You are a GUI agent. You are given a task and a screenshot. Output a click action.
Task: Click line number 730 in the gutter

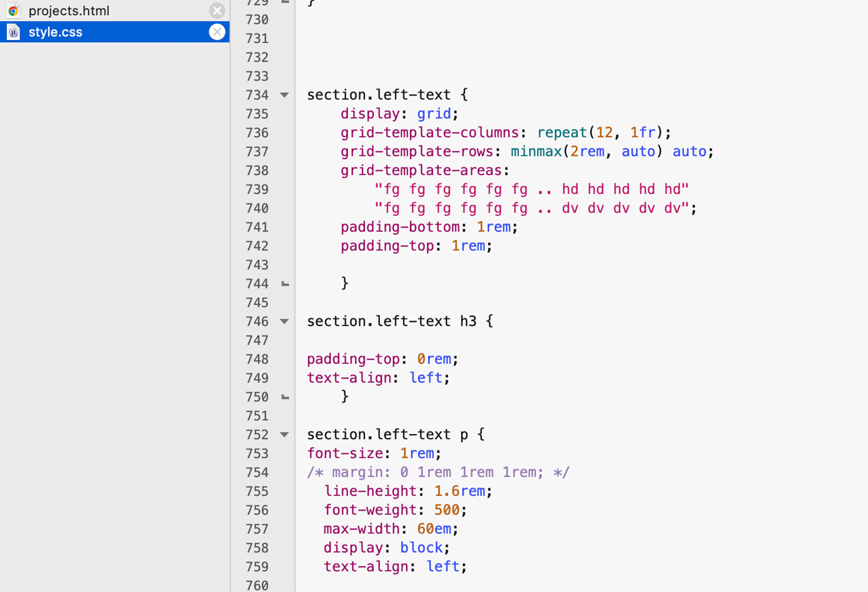pos(257,19)
